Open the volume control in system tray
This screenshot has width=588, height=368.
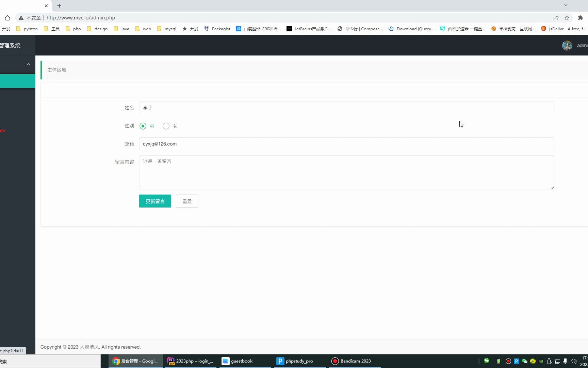tap(574, 361)
